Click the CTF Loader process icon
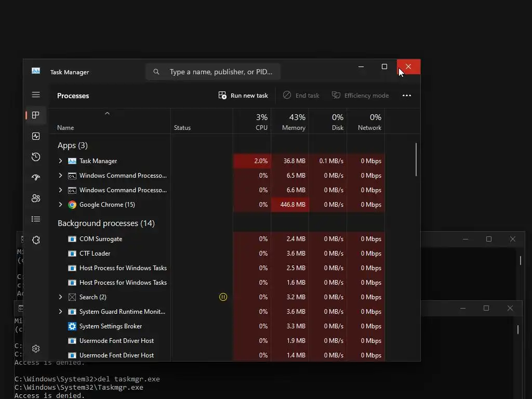The width and height of the screenshot is (532, 399). (72, 254)
